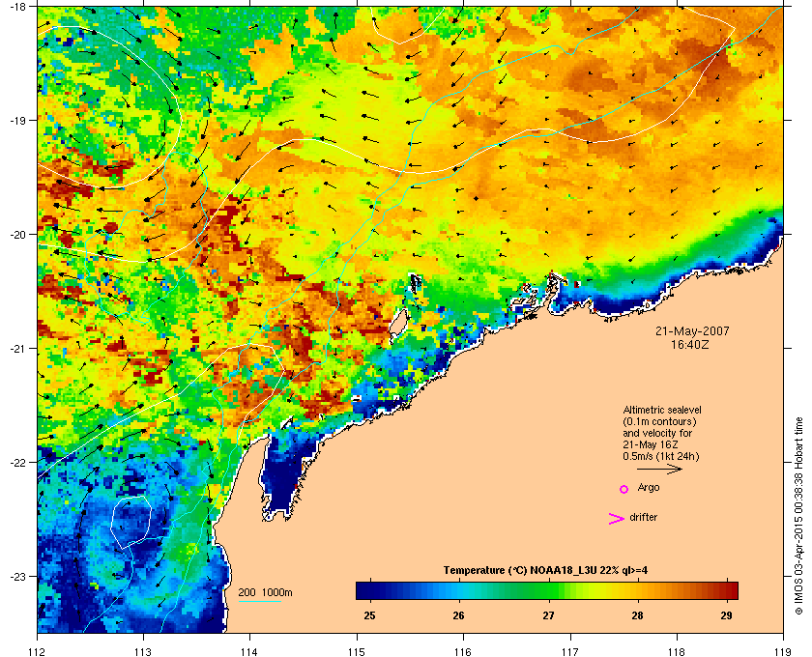Viewport: 812px width, 657px height.
Task: Click the longitude label 112
Action: click(38, 652)
